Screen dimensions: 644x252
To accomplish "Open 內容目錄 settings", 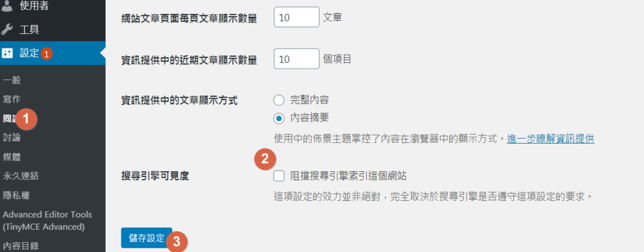I will pos(21,245).
